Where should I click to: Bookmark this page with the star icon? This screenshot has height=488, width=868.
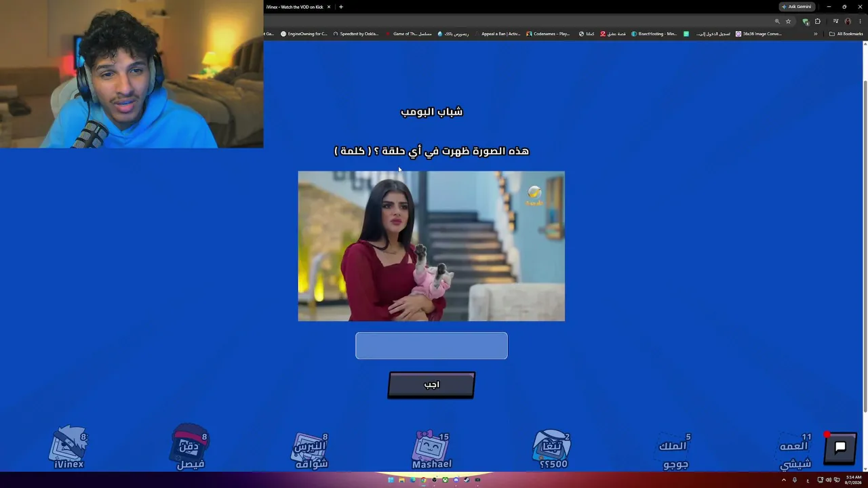[788, 21]
